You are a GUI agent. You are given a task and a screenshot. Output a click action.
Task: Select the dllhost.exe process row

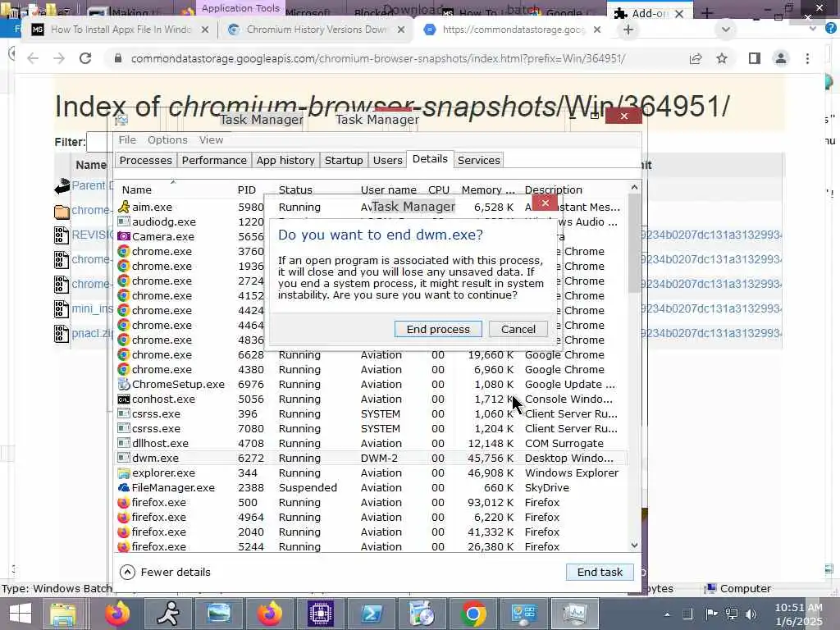[371, 444]
